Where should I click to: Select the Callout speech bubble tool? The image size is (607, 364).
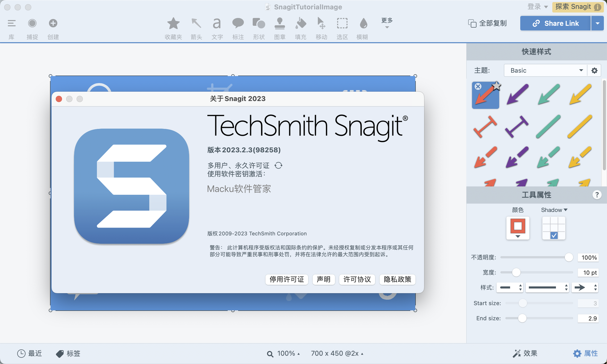coord(238,23)
